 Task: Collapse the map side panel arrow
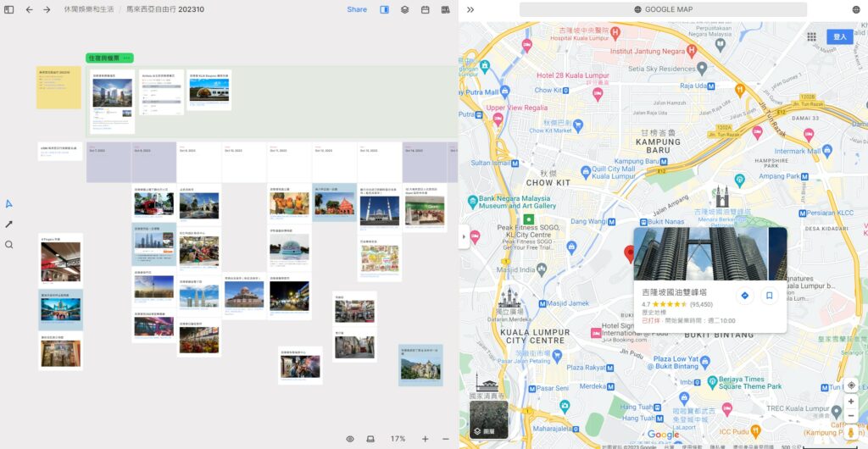(x=465, y=236)
